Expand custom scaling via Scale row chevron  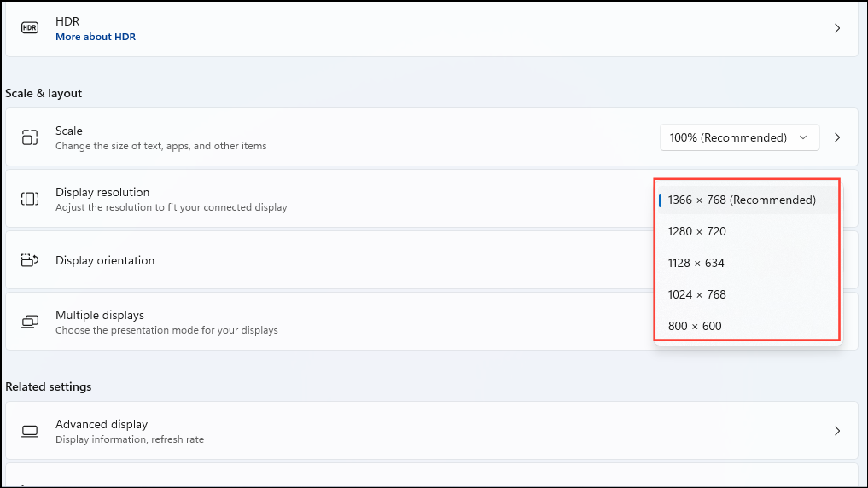pos(837,137)
